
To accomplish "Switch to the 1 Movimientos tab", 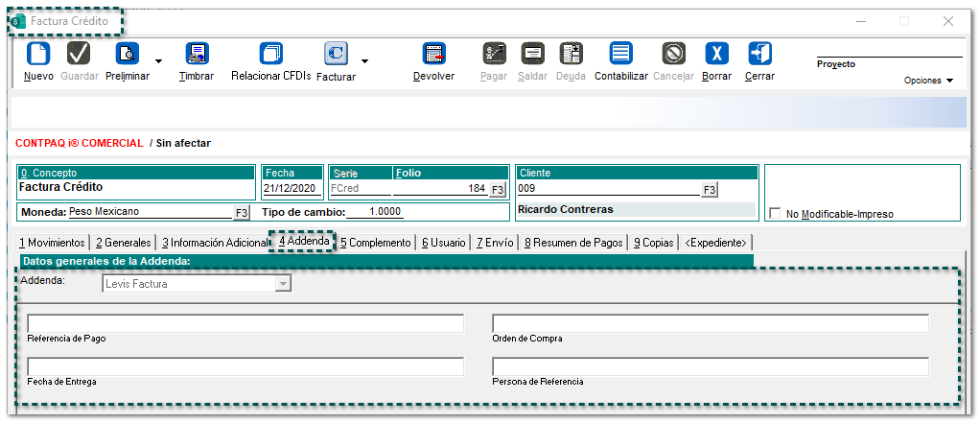I will coord(52,243).
